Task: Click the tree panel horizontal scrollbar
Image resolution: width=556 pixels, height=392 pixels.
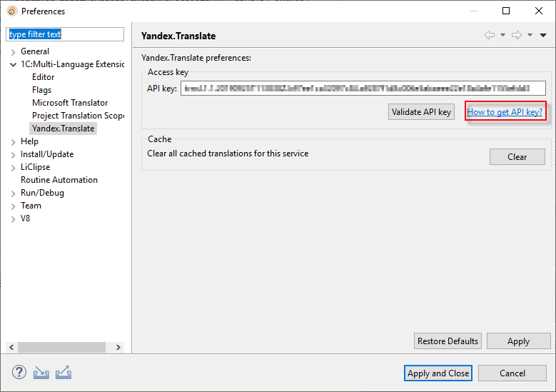Action: pos(61,347)
